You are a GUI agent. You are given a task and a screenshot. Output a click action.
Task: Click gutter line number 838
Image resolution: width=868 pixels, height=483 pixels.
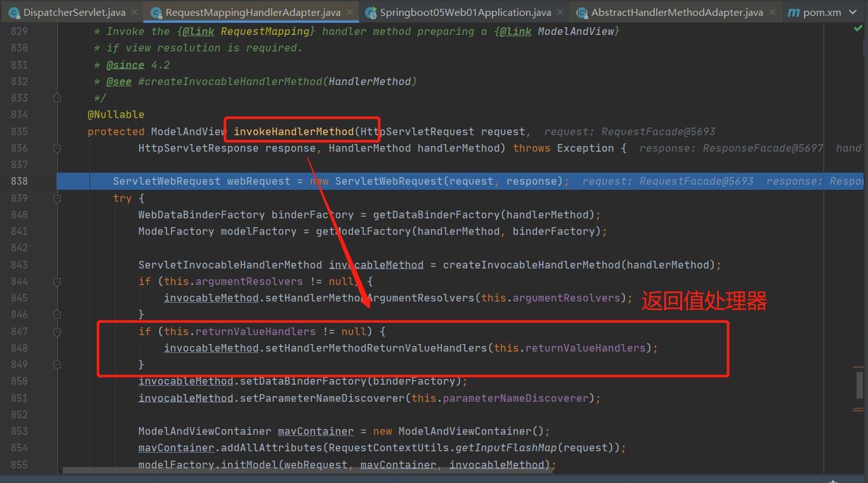(x=20, y=181)
